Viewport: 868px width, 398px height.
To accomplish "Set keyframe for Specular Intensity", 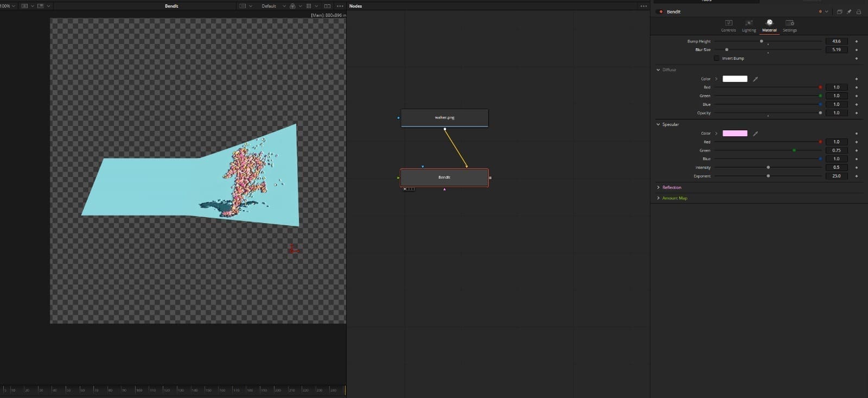I will coord(857,167).
